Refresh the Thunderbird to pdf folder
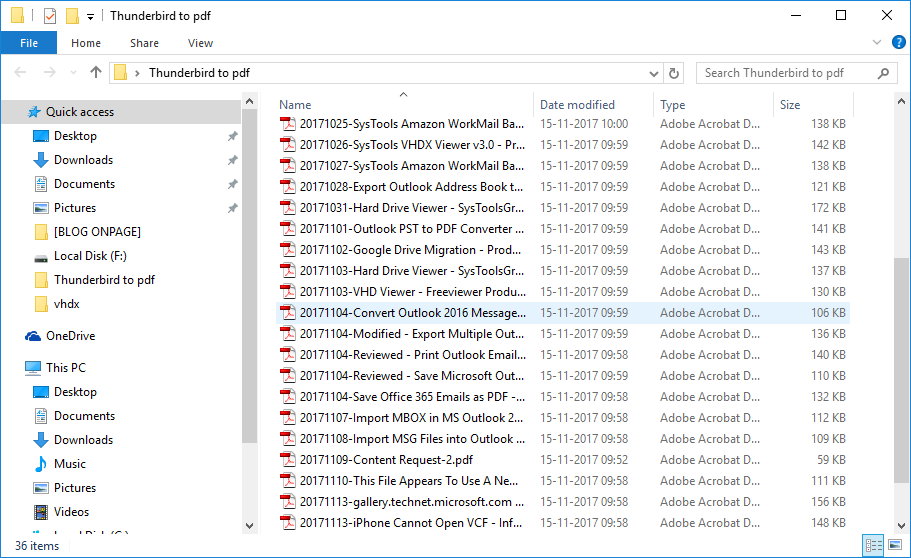 (673, 73)
